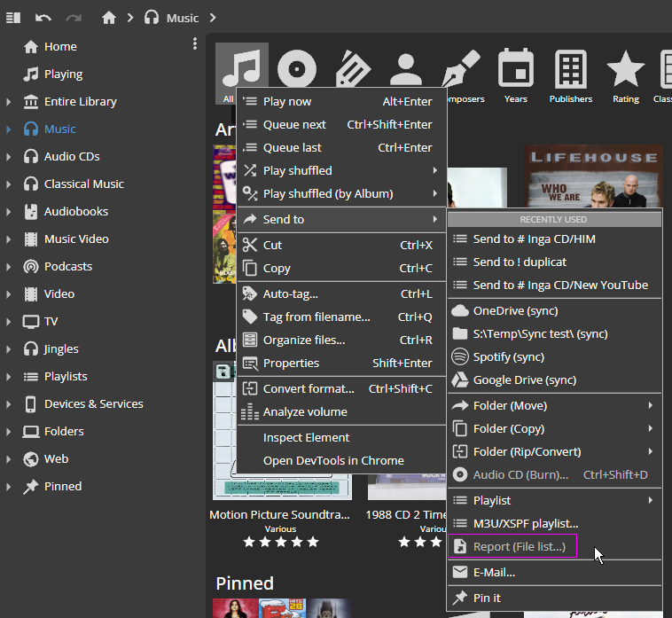Click the Music breadcrumb label

pyautogui.click(x=183, y=18)
